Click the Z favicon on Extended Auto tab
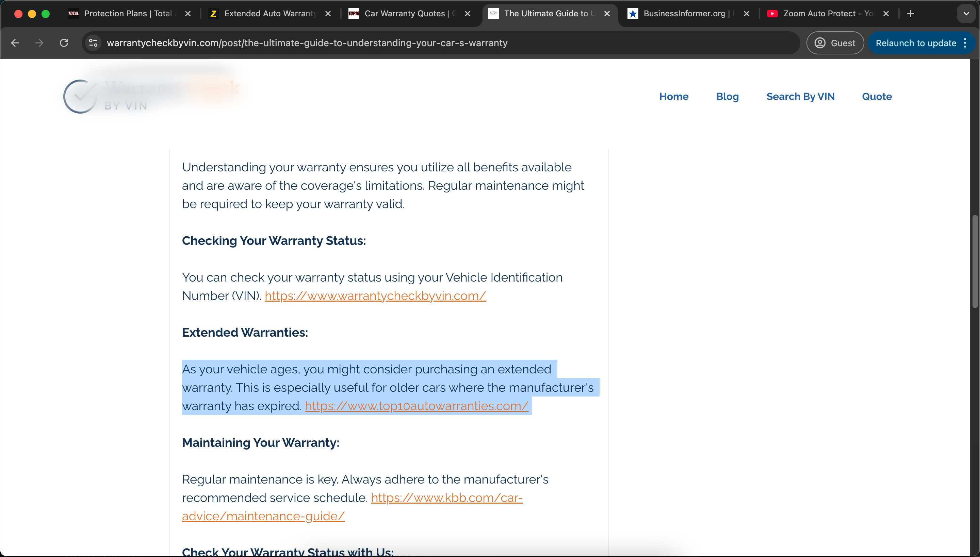Image resolution: width=980 pixels, height=557 pixels. pyautogui.click(x=214, y=14)
